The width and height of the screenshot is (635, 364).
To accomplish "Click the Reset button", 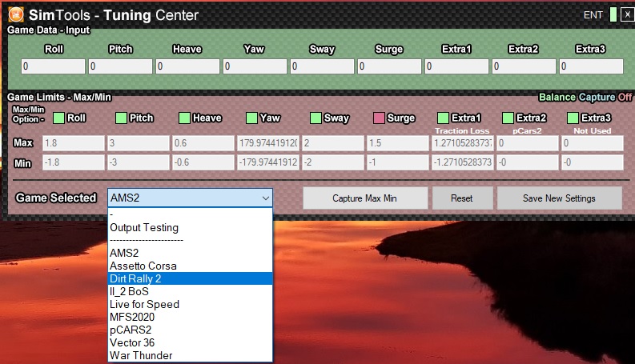I will 462,198.
